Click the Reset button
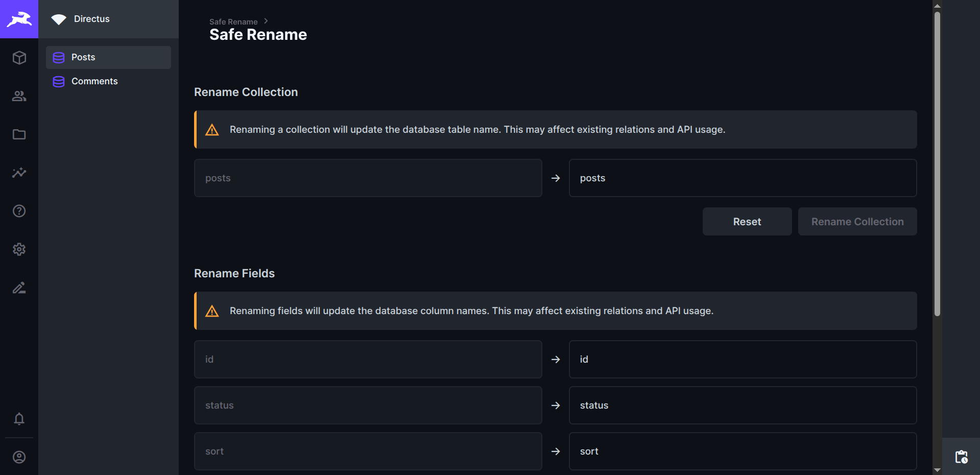The image size is (980, 475). (747, 222)
